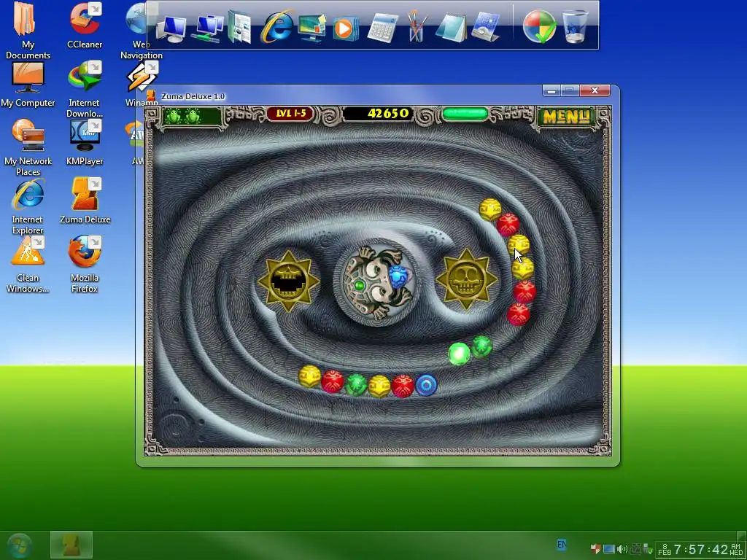Open network computers icon in dock
The height and width of the screenshot is (560, 747).
[207, 28]
